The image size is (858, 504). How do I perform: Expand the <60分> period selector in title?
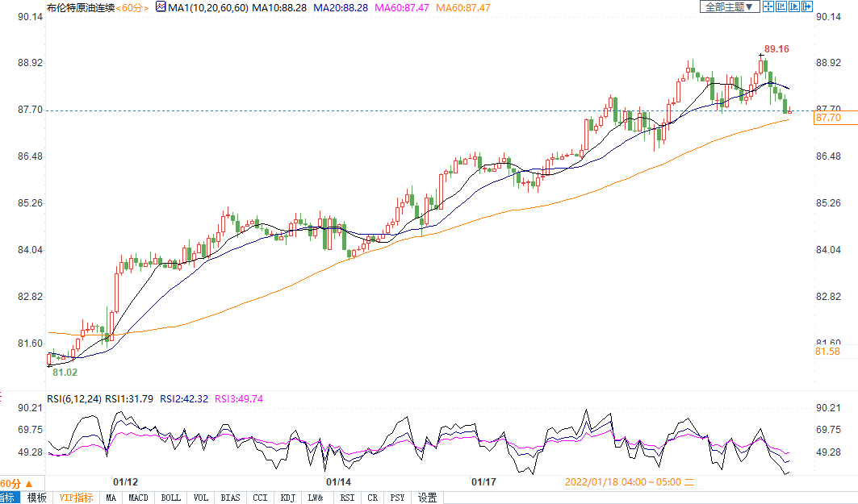coord(132,7)
